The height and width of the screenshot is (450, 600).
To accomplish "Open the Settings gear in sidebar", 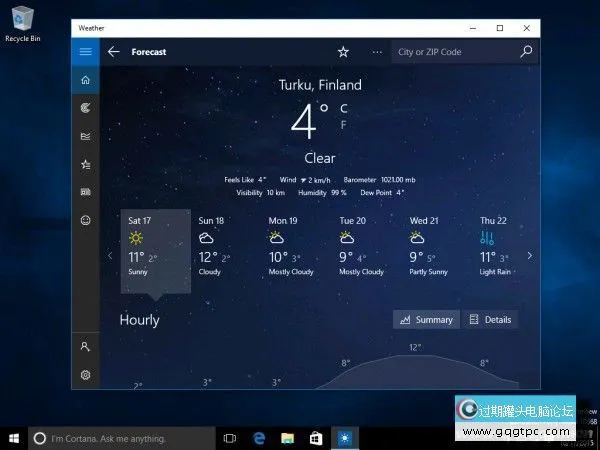I will click(x=85, y=375).
